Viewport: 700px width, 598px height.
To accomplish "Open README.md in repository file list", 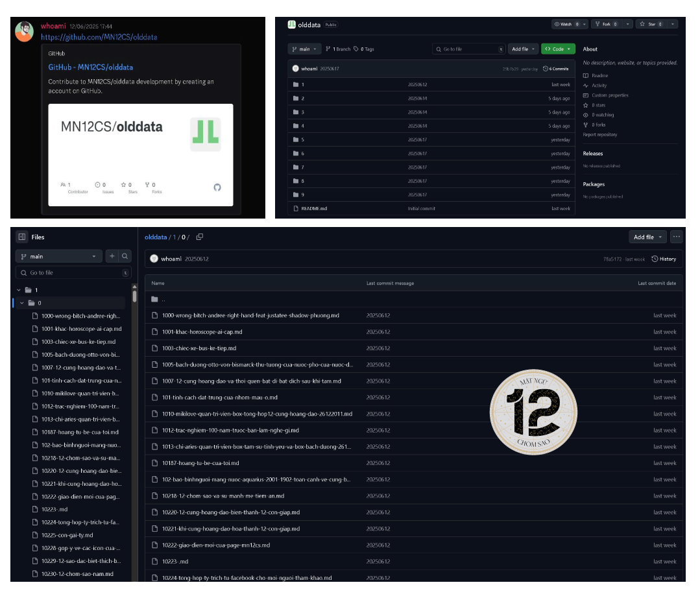I will tap(314, 208).
